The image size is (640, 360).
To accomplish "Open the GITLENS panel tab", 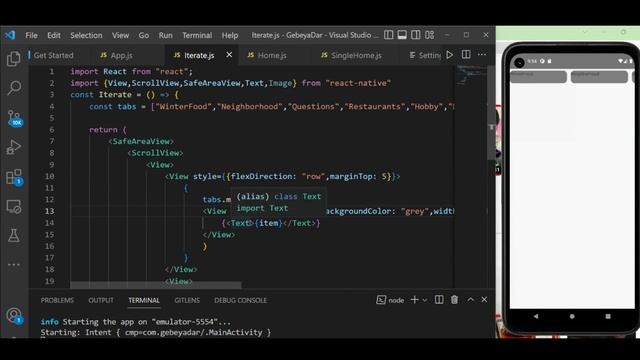I will pos(187,300).
